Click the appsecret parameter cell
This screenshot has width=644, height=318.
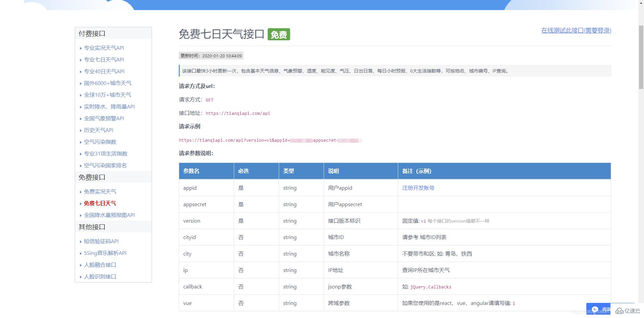[x=206, y=204]
